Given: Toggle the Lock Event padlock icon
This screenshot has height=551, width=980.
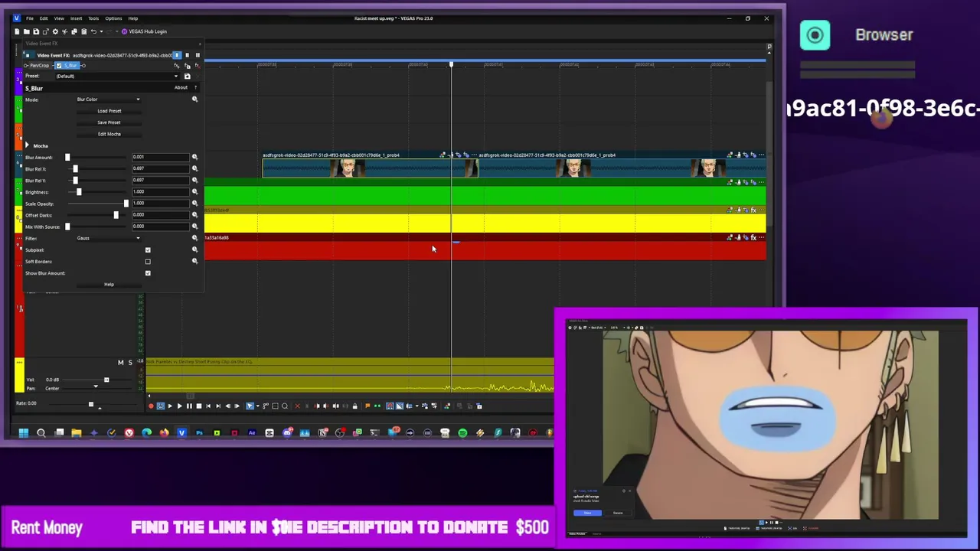Looking at the screenshot, I should point(355,406).
